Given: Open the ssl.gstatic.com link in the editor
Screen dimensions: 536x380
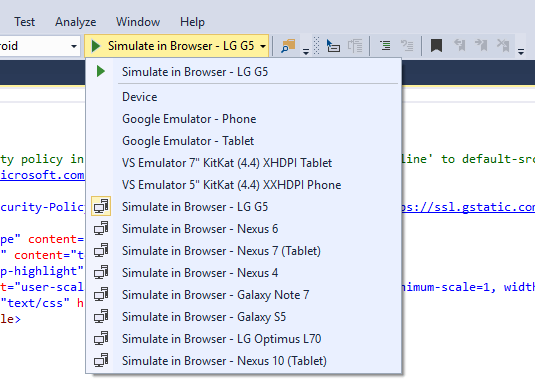Looking at the screenshot, I should coord(469,207).
